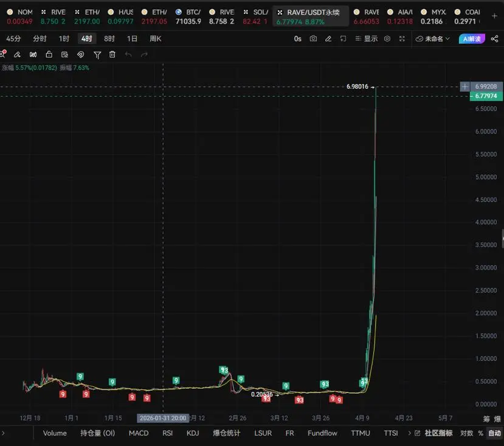504x446 pixels.
Task: Click the 爆 liquidation icon at bottom right
Action: point(497,419)
